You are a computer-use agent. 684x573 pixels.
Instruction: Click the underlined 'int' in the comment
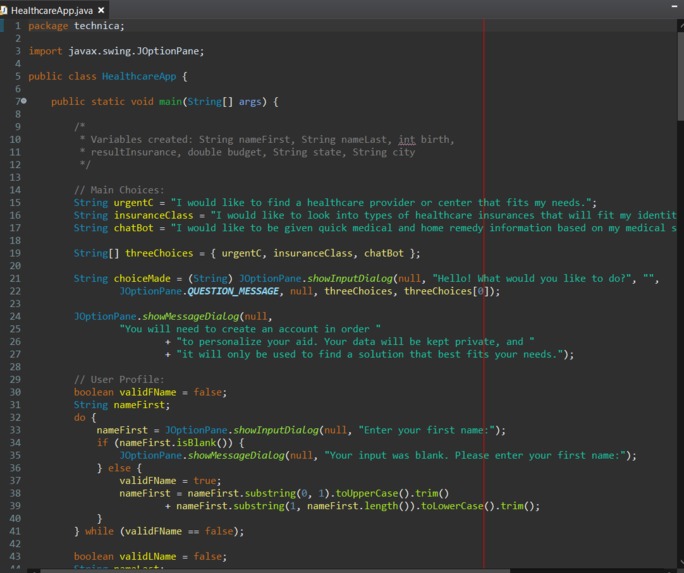point(407,140)
